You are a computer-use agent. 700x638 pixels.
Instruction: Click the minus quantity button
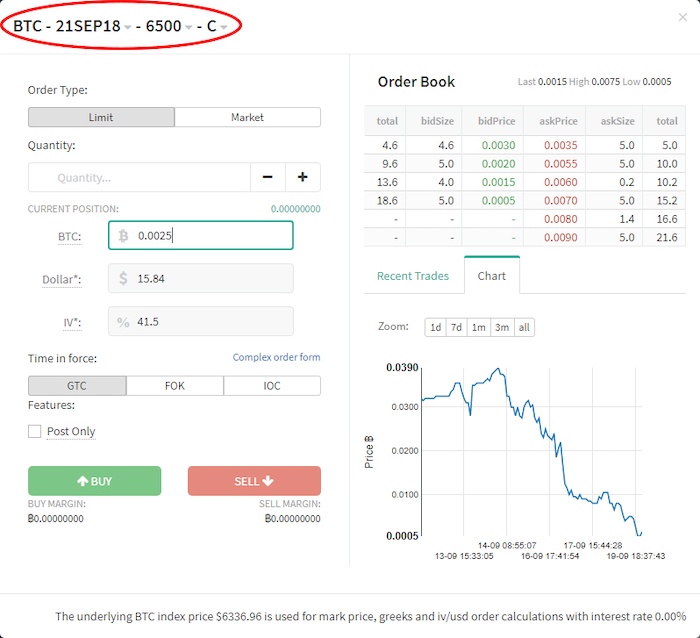coord(267,177)
